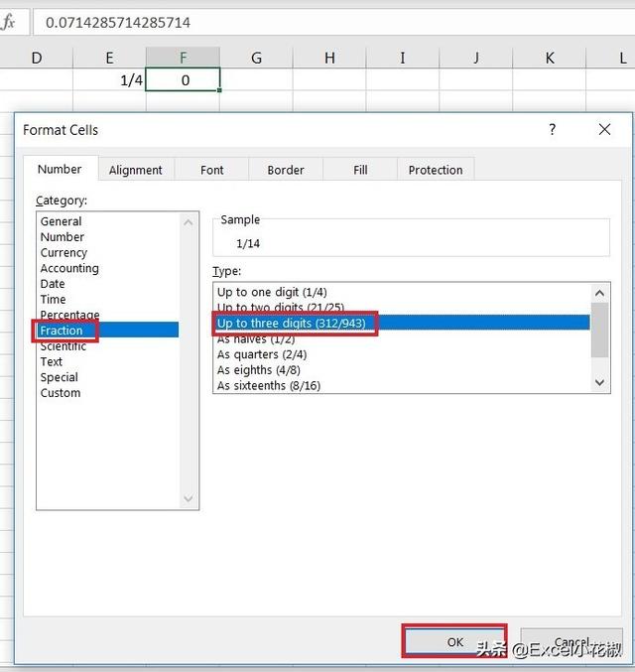
Task: Pick 'Up to one digit (1/4)' type
Action: (x=272, y=293)
